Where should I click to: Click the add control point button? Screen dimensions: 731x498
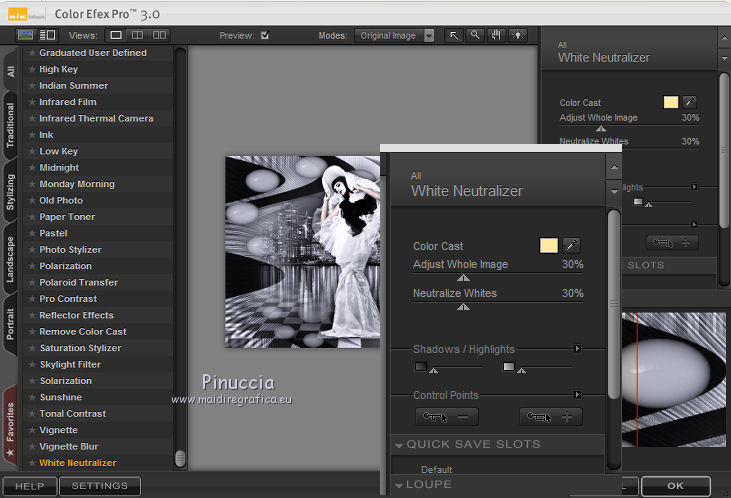[x=551, y=417]
